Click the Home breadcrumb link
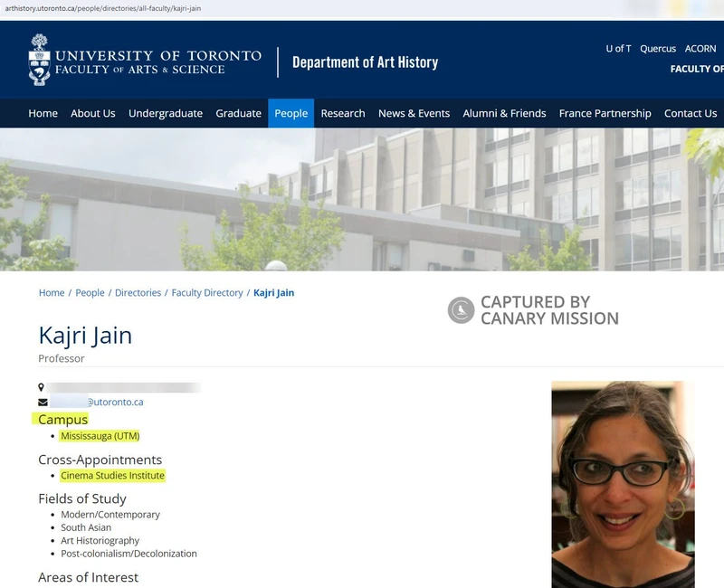This screenshot has height=588, width=724. 52,293
